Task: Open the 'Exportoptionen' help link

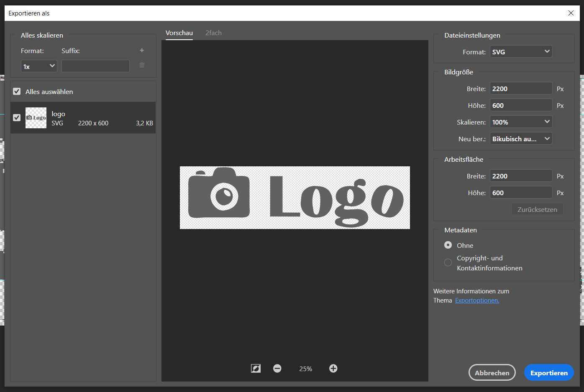Action: pyautogui.click(x=477, y=300)
